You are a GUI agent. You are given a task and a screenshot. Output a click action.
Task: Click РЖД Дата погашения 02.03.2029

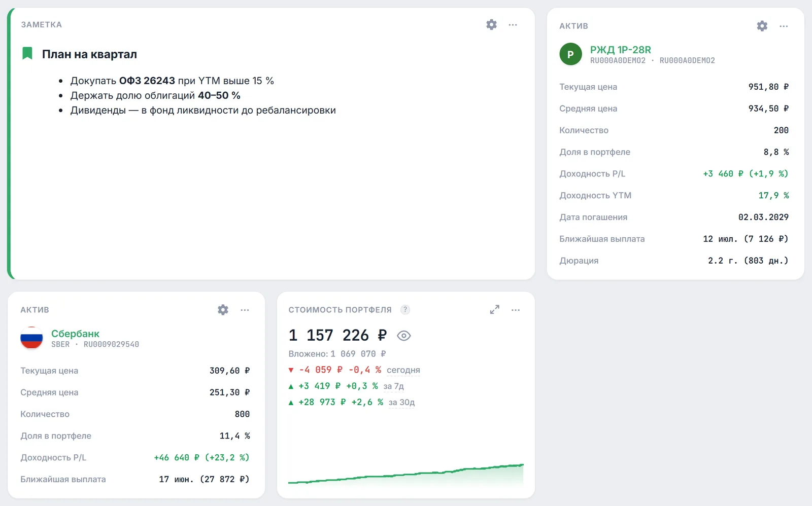pyautogui.click(x=763, y=217)
